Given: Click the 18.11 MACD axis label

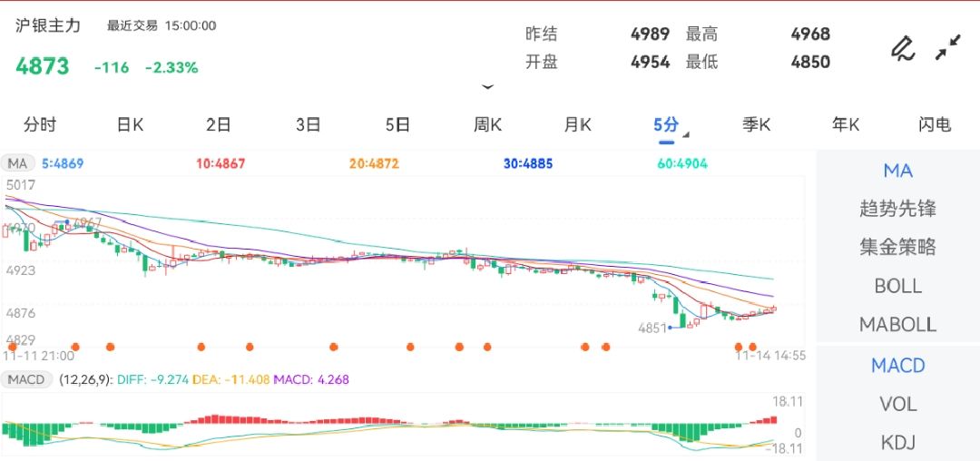Looking at the screenshot, I should [x=789, y=402].
